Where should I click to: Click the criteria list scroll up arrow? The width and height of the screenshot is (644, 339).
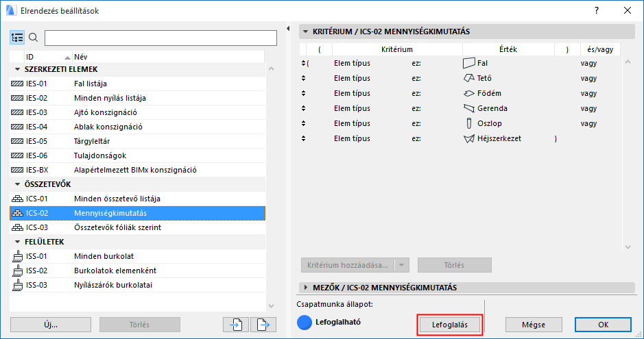point(628,62)
